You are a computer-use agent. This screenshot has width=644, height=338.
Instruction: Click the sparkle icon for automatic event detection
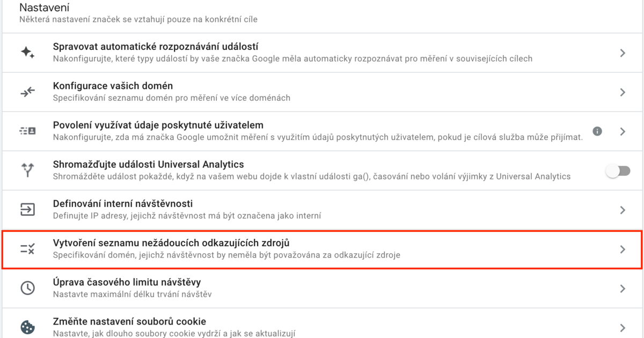[x=27, y=53]
